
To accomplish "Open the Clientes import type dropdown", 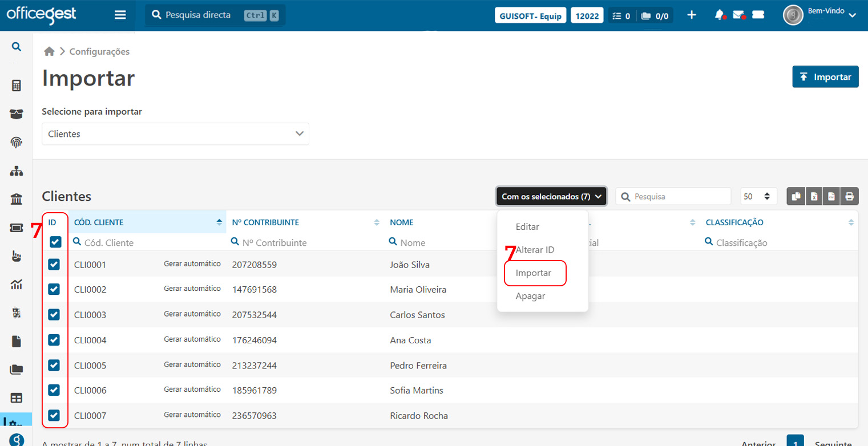I will pos(175,133).
